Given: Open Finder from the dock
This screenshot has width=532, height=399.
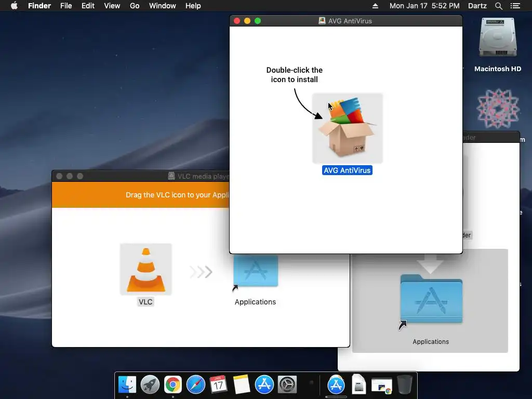Looking at the screenshot, I should tap(127, 384).
